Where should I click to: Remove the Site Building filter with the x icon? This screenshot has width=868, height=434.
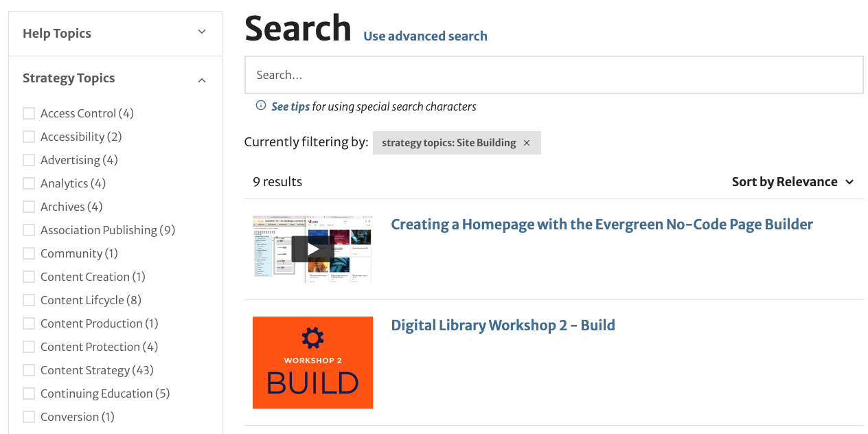[527, 143]
